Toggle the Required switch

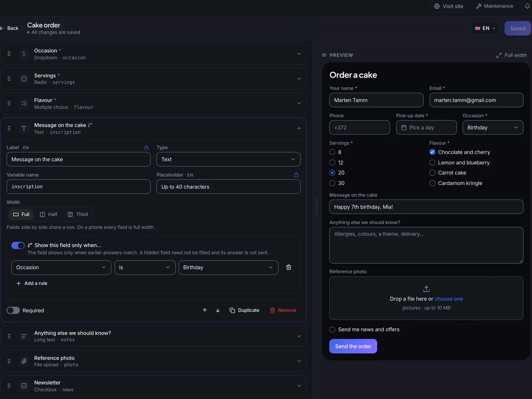point(13,310)
